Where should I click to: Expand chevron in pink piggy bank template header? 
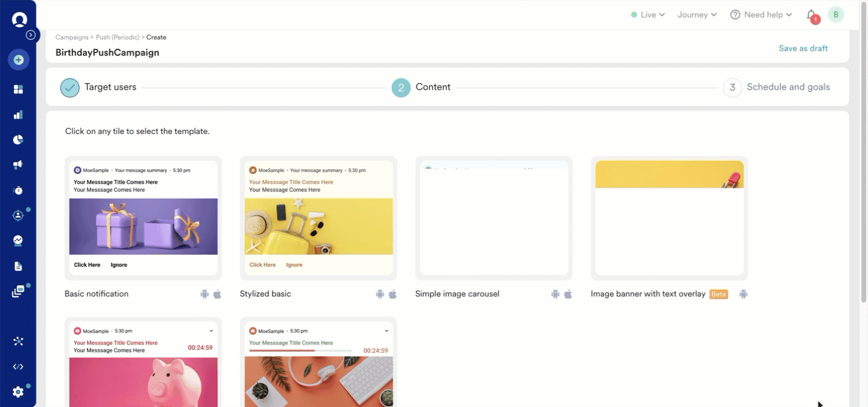pyautogui.click(x=211, y=331)
